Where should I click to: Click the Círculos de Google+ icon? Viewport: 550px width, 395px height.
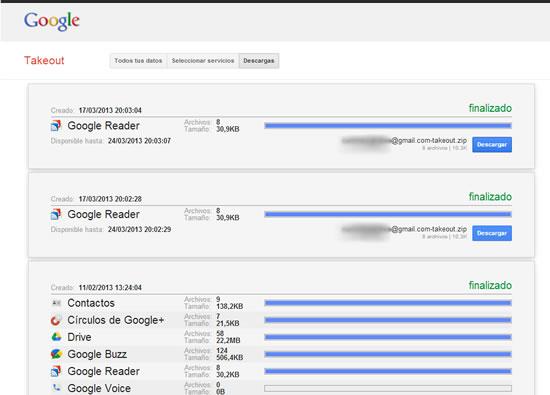pyautogui.click(x=56, y=320)
